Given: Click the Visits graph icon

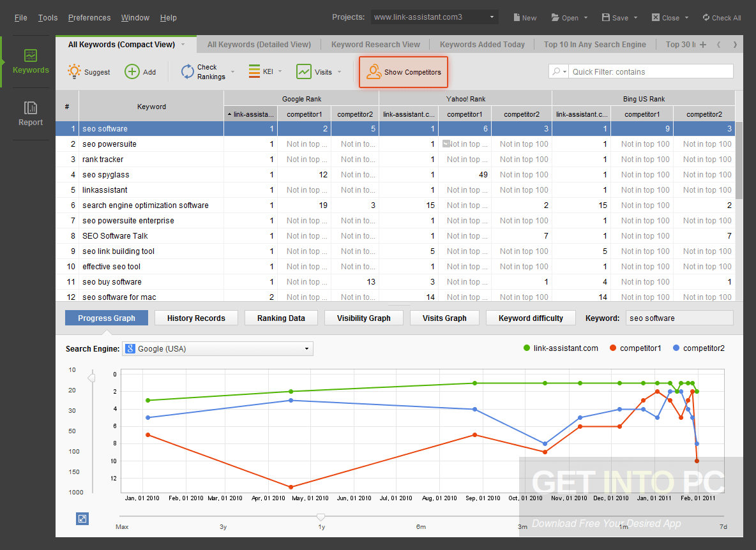Looking at the screenshot, I should [303, 71].
